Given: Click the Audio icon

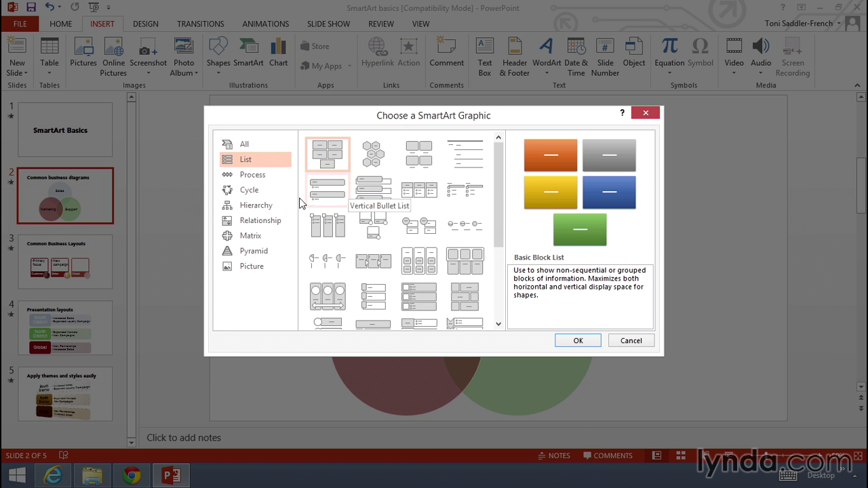Looking at the screenshot, I should point(761,47).
